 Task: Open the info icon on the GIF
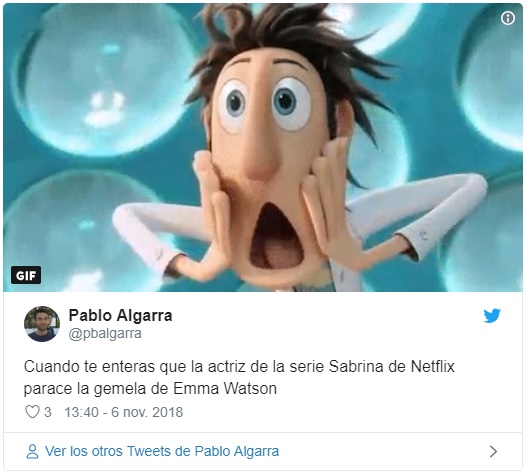tap(508, 18)
